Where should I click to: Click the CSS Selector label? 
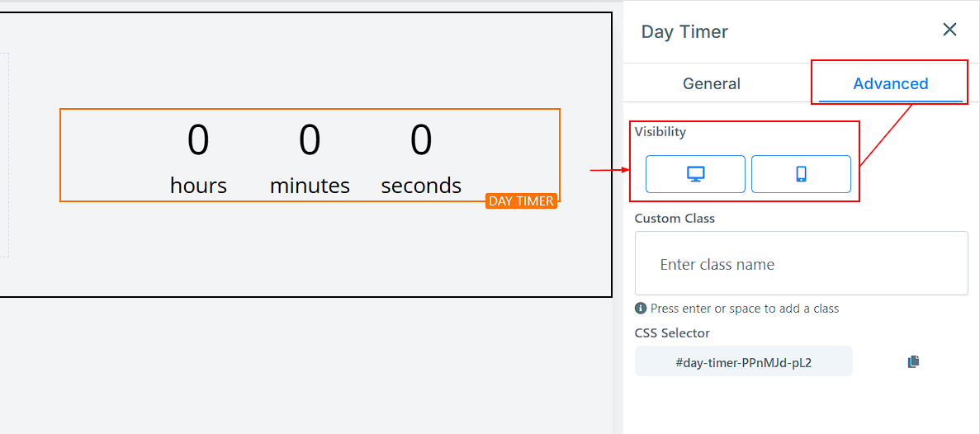[672, 333]
